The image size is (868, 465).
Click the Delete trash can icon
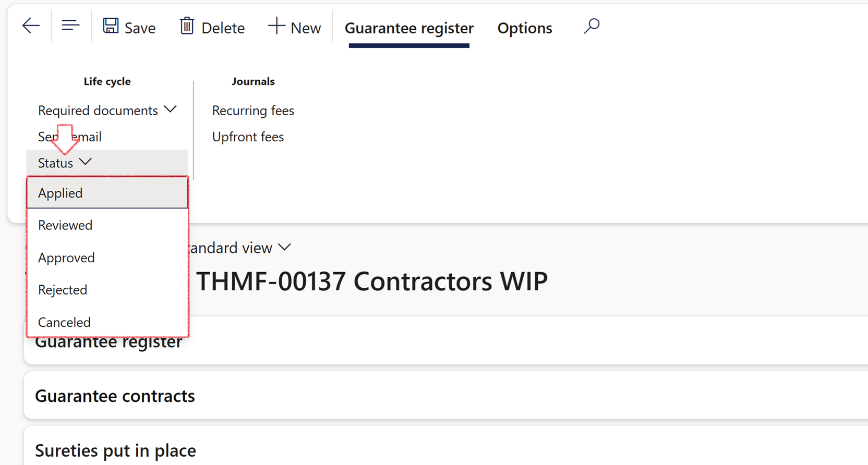[187, 26]
